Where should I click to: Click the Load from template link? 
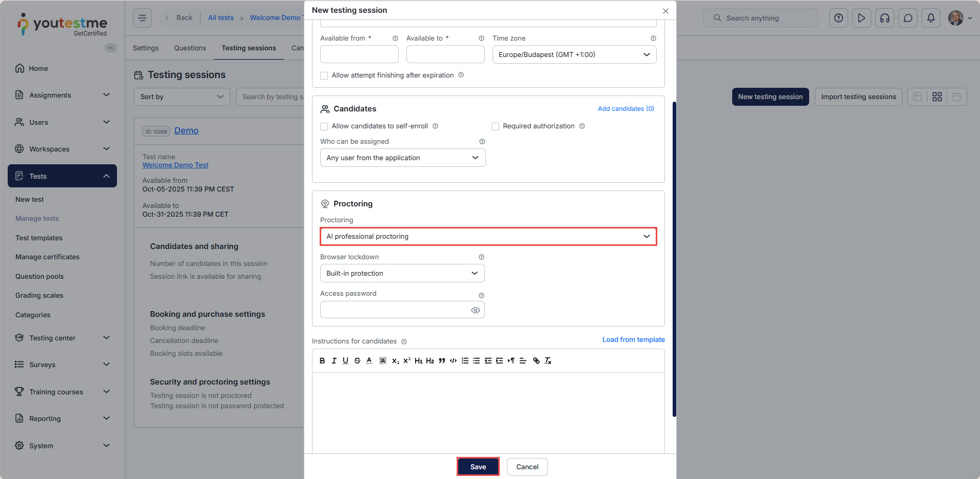click(633, 339)
